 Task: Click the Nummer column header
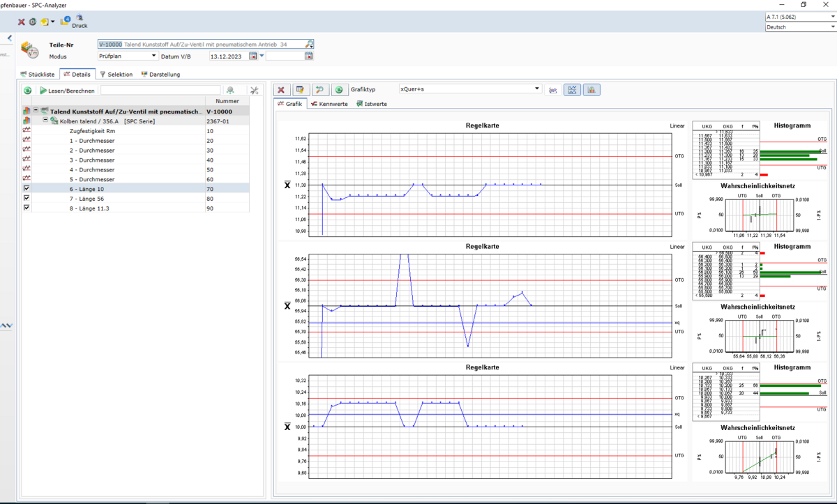[227, 101]
